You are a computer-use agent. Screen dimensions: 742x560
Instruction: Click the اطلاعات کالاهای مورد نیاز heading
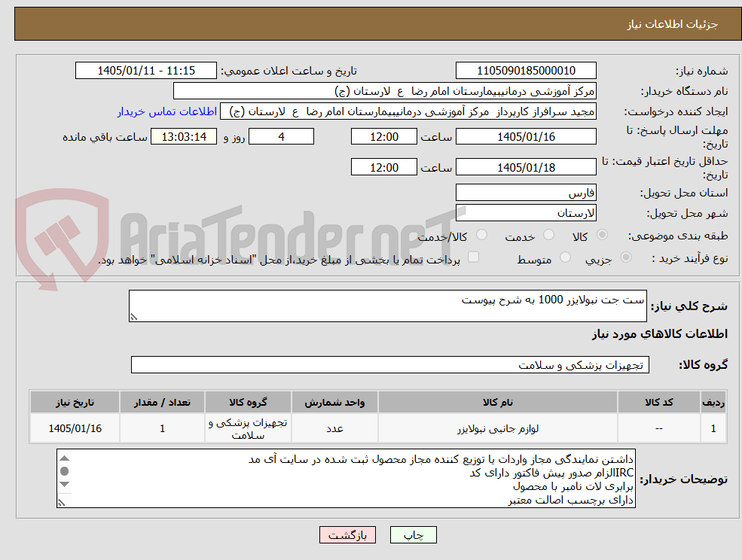coord(660,334)
